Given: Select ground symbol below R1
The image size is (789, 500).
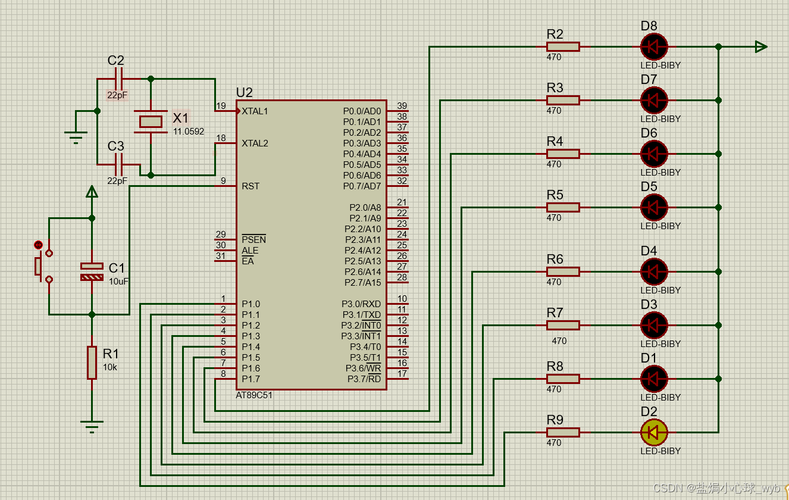Looking at the screenshot, I should click(x=92, y=427).
